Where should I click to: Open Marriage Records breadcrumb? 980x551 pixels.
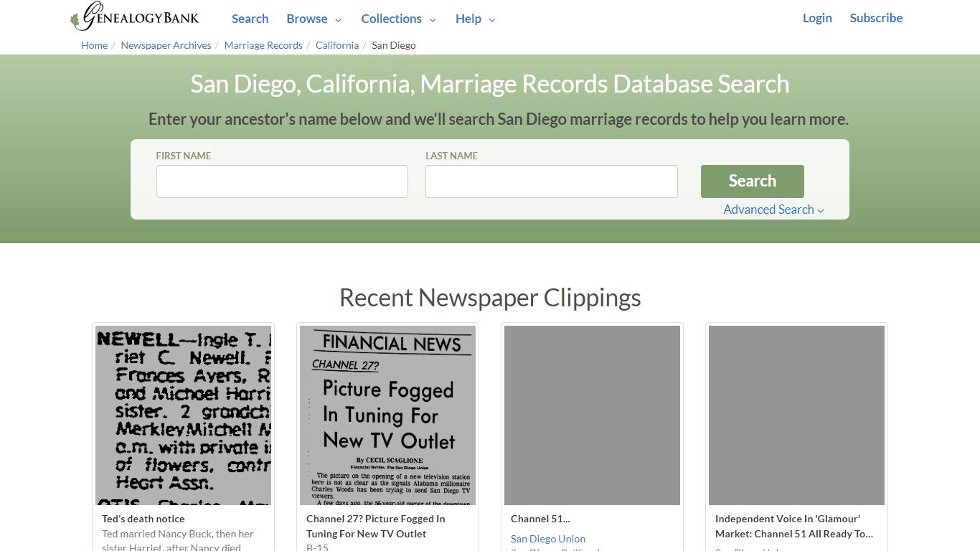coord(263,45)
